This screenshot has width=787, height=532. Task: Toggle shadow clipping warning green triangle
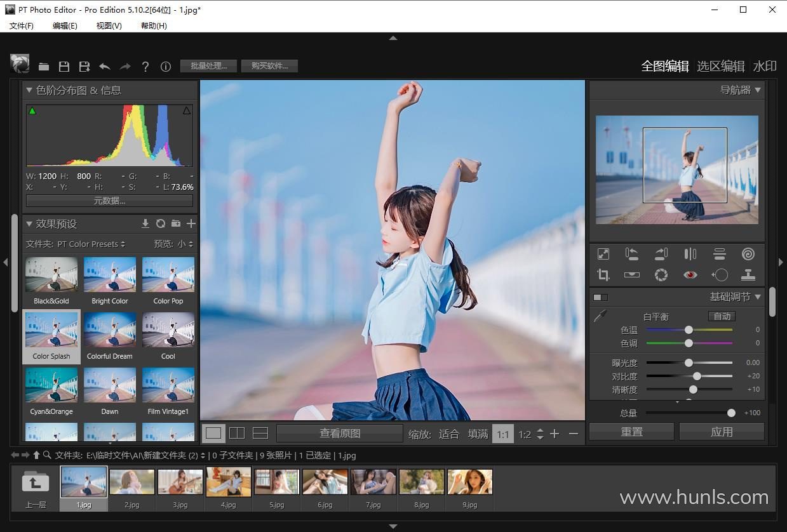32,111
